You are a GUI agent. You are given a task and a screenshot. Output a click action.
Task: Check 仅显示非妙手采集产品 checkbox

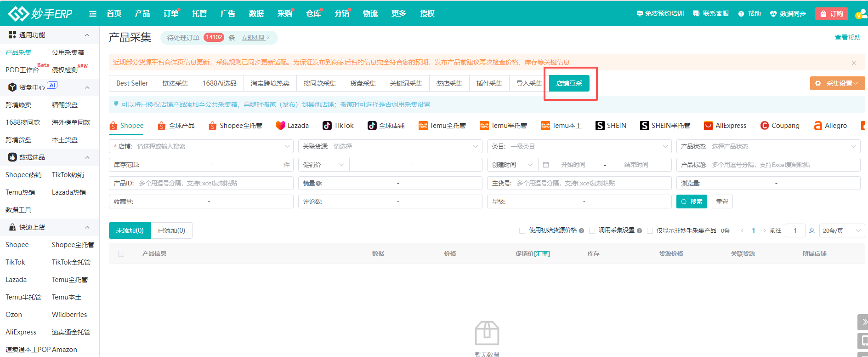tap(650, 230)
